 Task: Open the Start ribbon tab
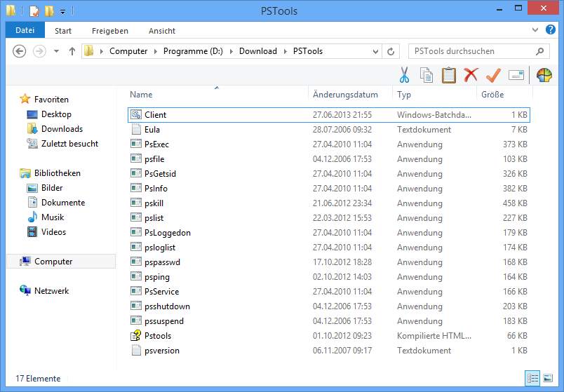[x=63, y=31]
